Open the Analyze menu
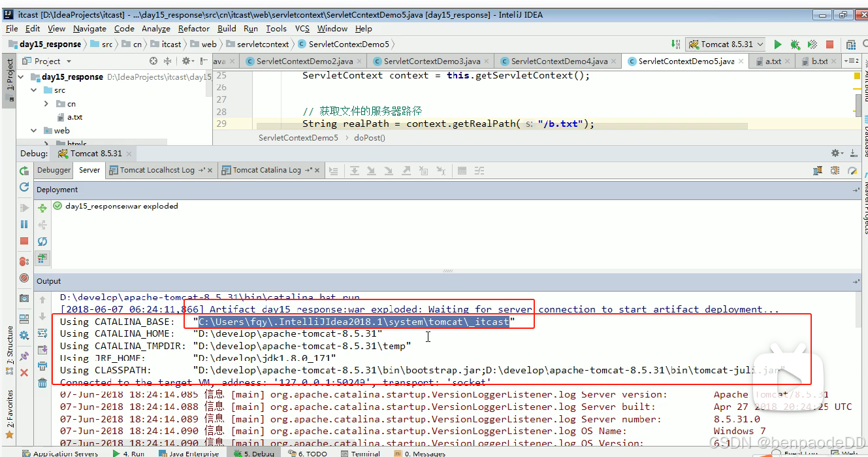868x457 pixels. pyautogui.click(x=156, y=28)
